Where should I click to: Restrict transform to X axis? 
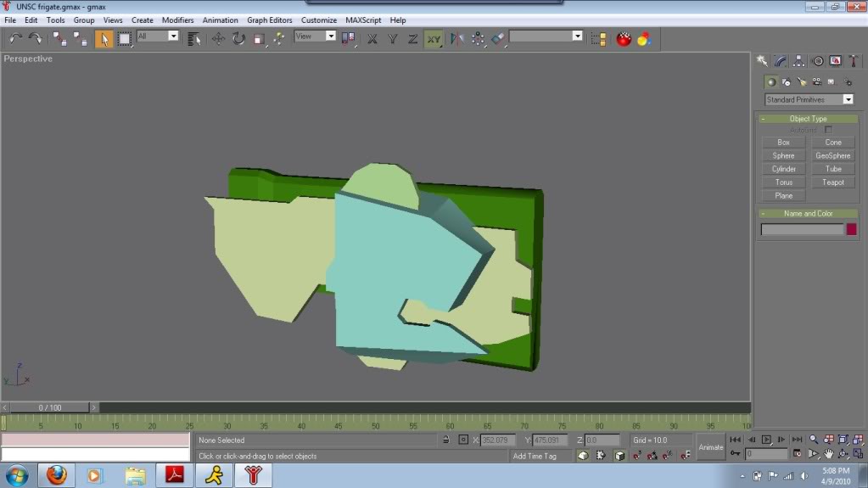[372, 39]
